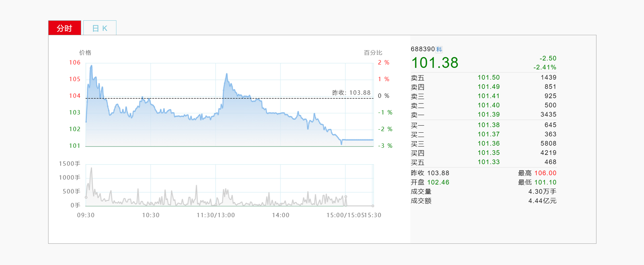This screenshot has height=265, width=644.
Task: Click the 卖一 row label
Action: pos(418,115)
